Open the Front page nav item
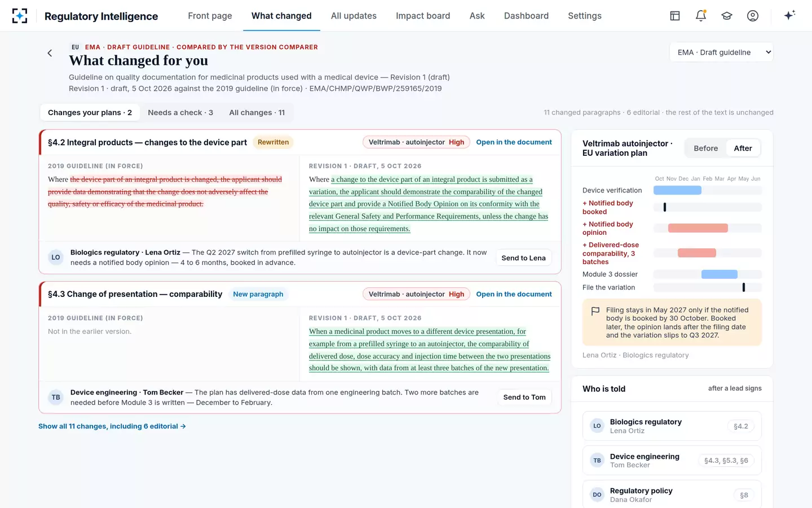 click(210, 16)
